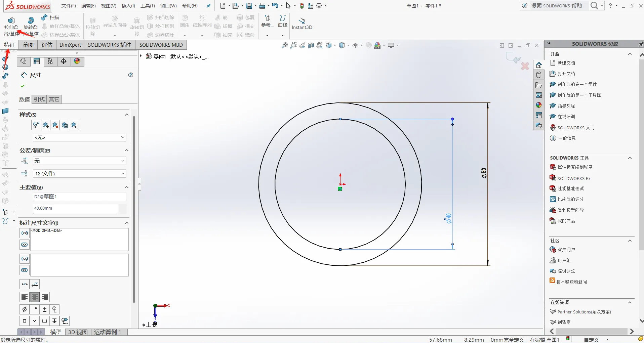
Task: Collapse the 公差/精度 section
Action: [127, 150]
